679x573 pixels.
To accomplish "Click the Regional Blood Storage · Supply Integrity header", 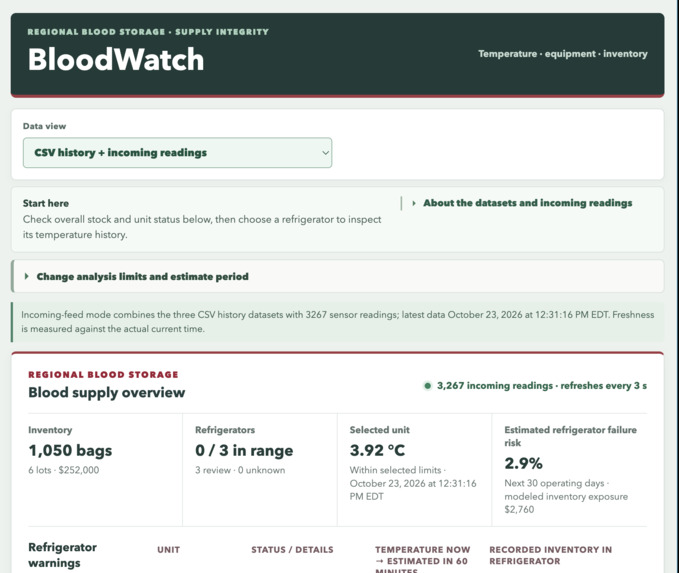I will [148, 32].
